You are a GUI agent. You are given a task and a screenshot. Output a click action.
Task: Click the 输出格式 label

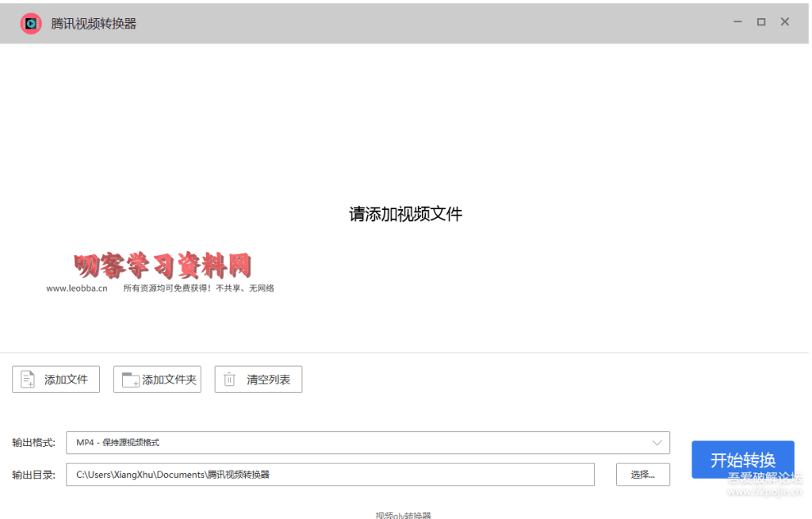pos(33,442)
